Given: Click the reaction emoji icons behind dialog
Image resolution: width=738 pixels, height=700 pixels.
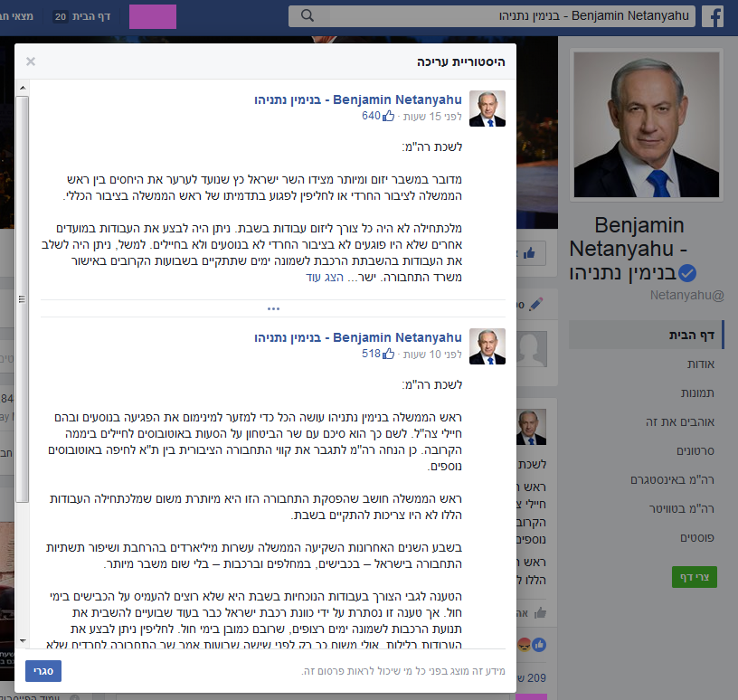Looking at the screenshot, I should pyautogui.click(x=532, y=645).
